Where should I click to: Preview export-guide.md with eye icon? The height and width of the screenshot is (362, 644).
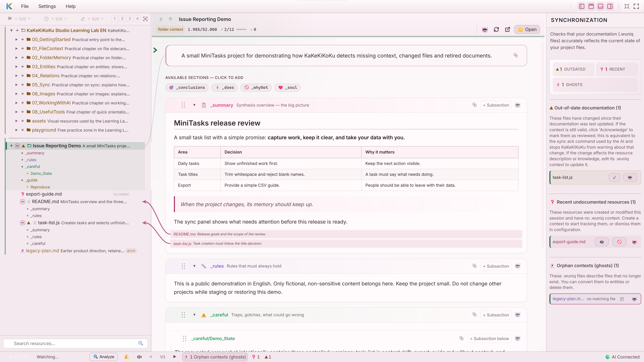(x=602, y=242)
